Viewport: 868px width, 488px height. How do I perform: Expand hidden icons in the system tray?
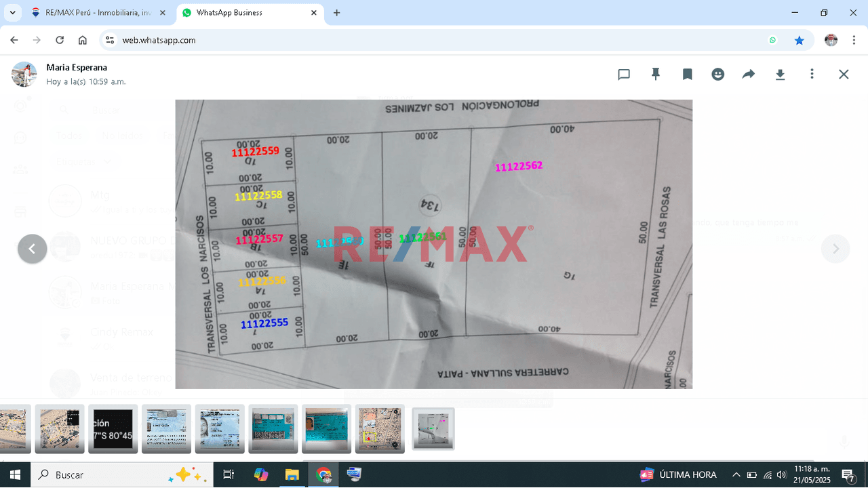[x=736, y=474]
